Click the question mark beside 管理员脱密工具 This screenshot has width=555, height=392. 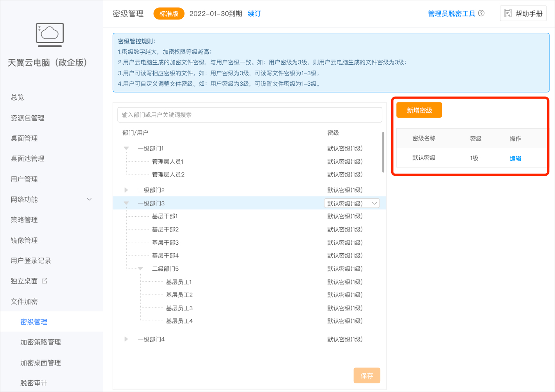[482, 13]
